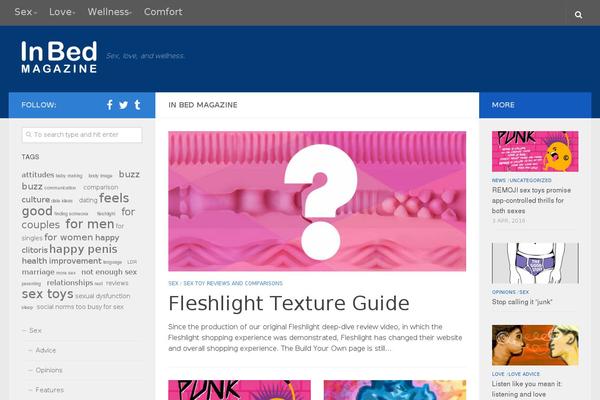Viewport: 600px width, 400px height.
Task: Expand the Sex menu dropdown
Action: click(25, 12)
